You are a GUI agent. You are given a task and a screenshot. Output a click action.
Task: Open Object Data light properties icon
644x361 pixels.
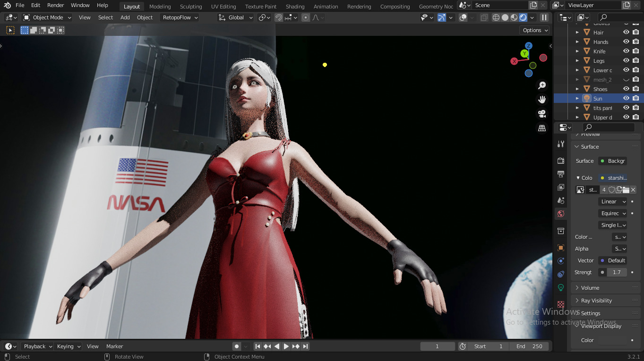pyautogui.click(x=561, y=287)
